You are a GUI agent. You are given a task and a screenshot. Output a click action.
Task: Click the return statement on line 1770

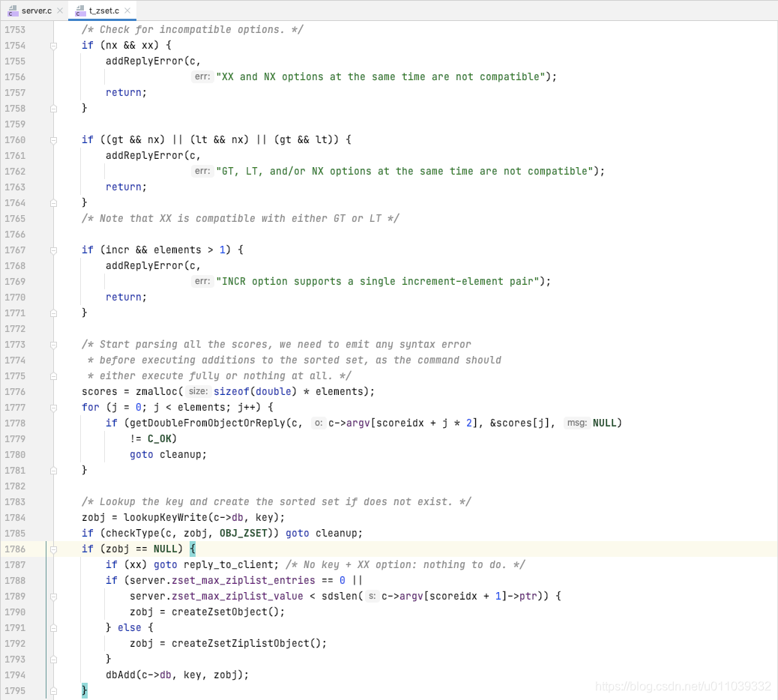tap(126, 297)
